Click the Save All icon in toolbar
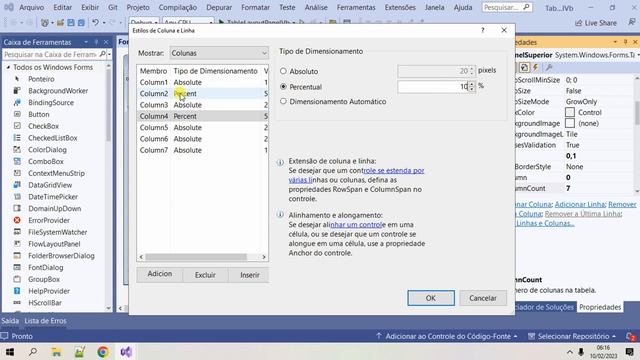 (81, 23)
